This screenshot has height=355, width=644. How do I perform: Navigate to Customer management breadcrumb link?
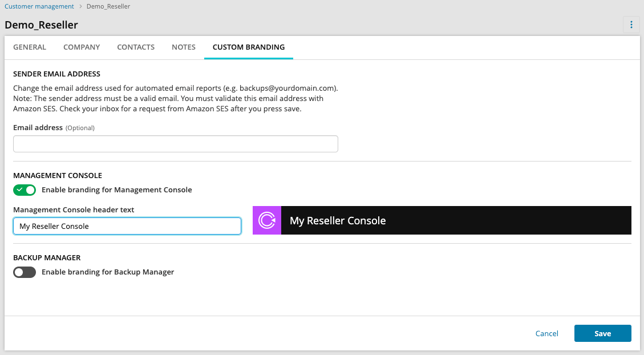coord(39,6)
